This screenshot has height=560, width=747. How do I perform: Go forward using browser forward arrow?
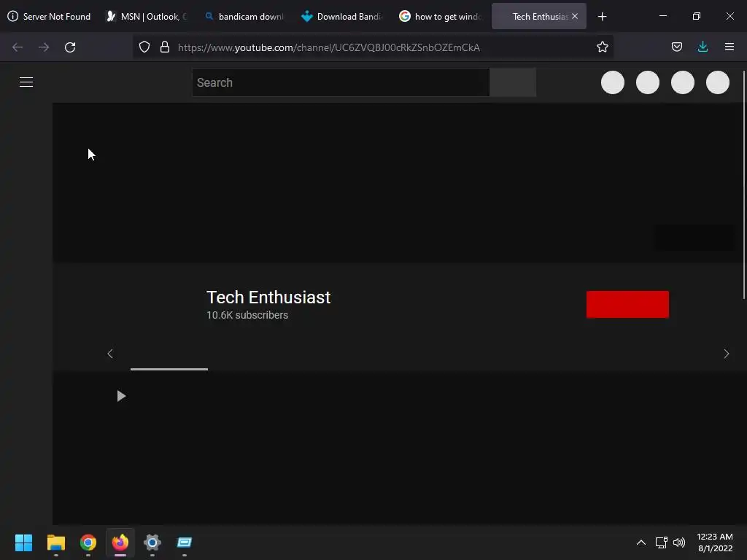[44, 47]
